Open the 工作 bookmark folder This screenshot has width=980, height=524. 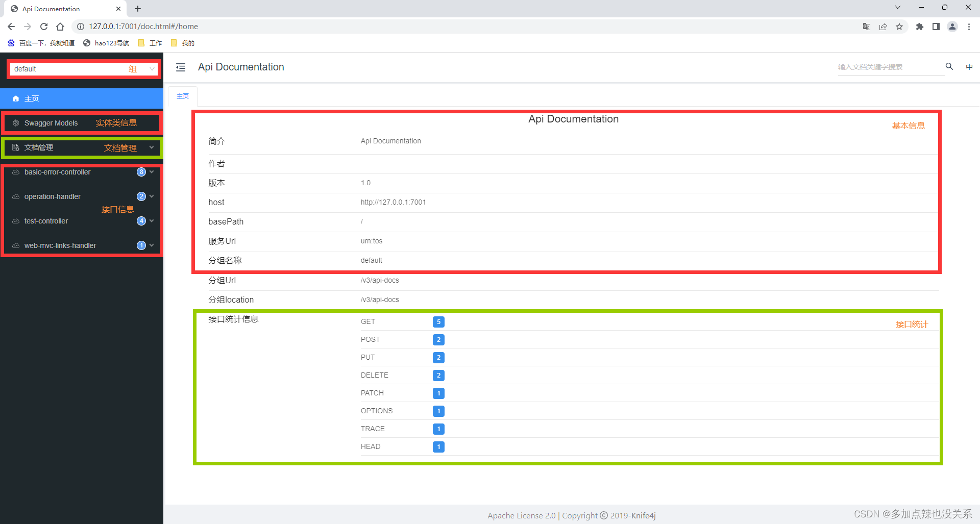[x=150, y=43]
